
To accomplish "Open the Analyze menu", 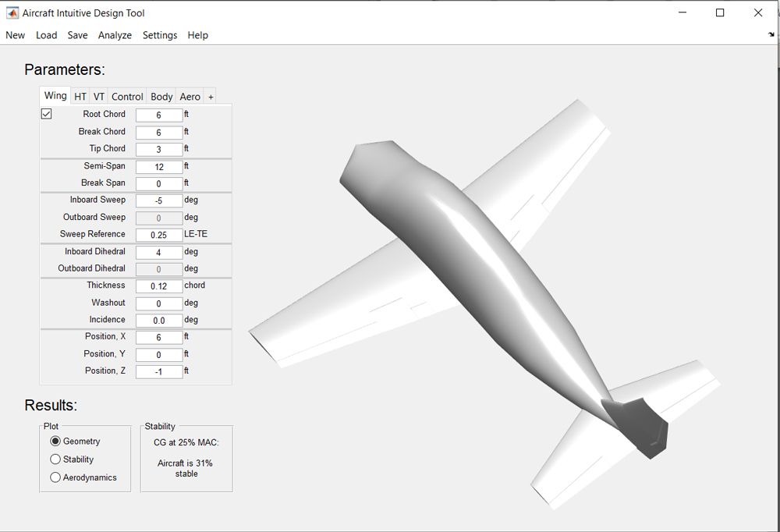I will [x=115, y=35].
